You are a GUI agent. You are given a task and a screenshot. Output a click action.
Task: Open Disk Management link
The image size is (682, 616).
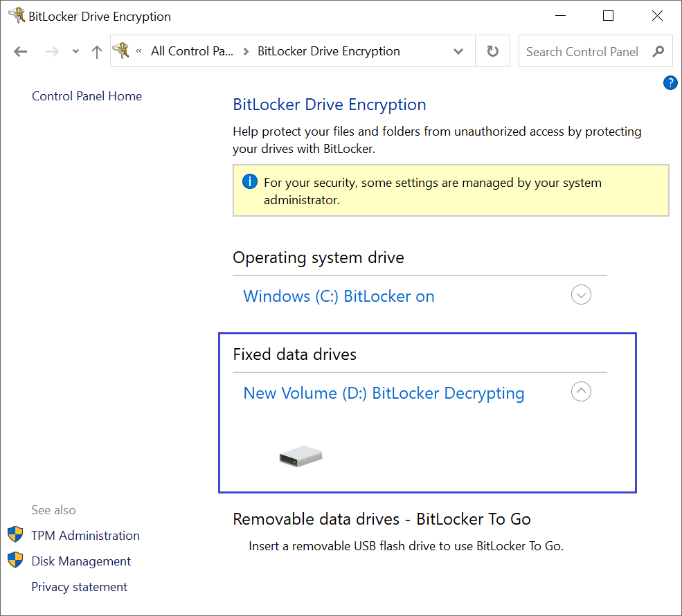(x=81, y=561)
